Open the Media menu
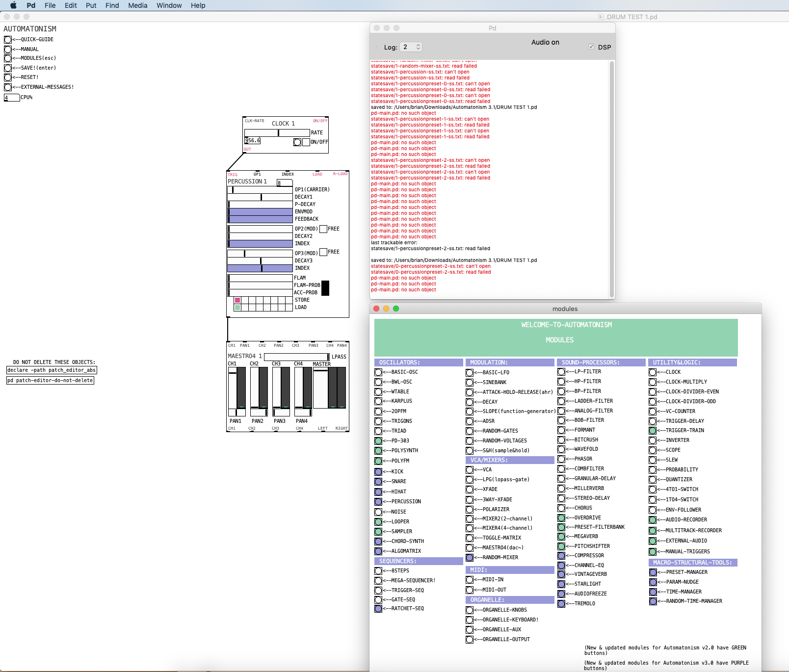The width and height of the screenshot is (789, 672). click(x=138, y=5)
